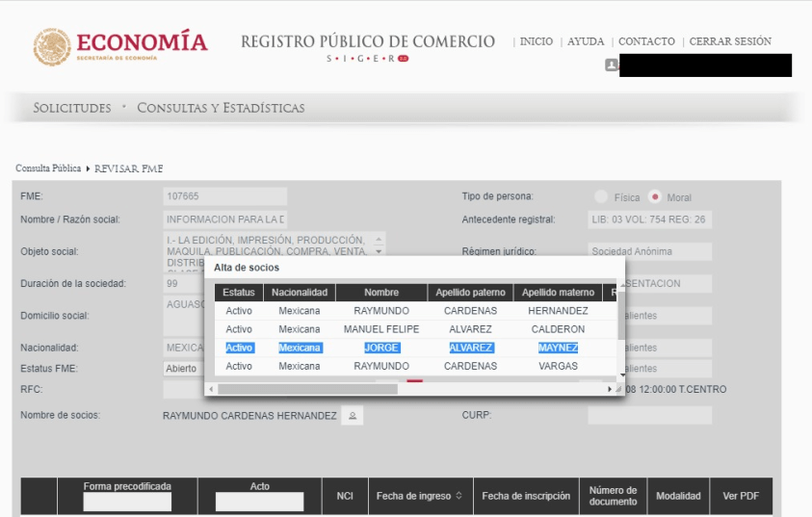Open Consultas y Estadísticas menu

[221, 108]
